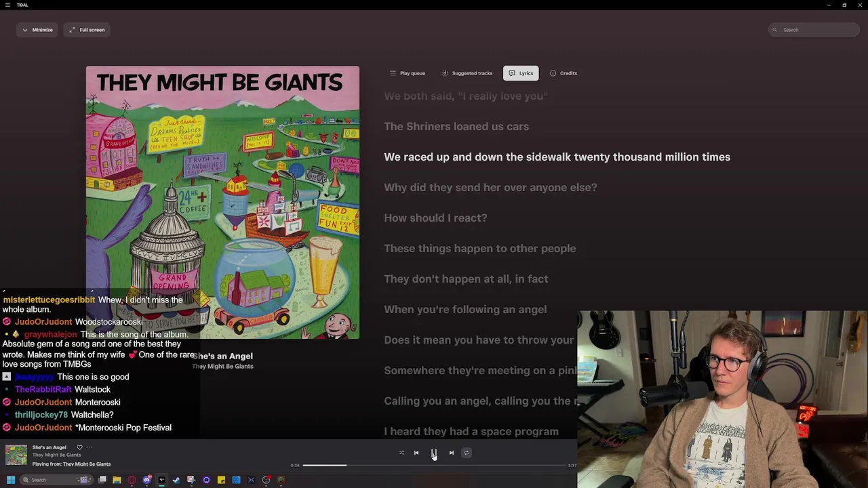
Task: Skip to the previous track
Action: pos(416,453)
